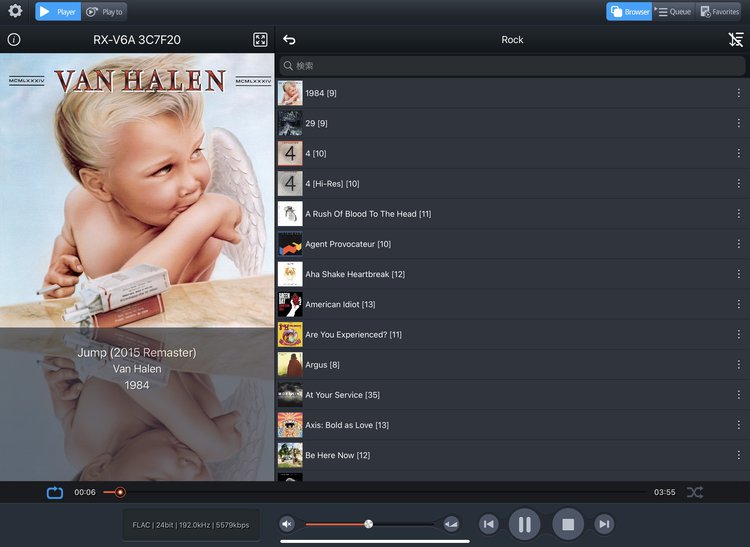Open Be Here Now [12]

[x=512, y=455]
